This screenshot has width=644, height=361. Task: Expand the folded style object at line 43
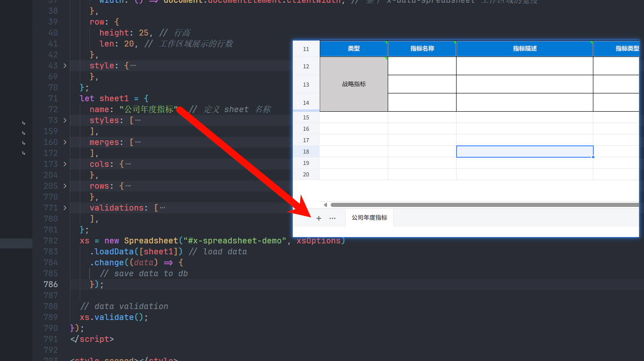coord(65,65)
